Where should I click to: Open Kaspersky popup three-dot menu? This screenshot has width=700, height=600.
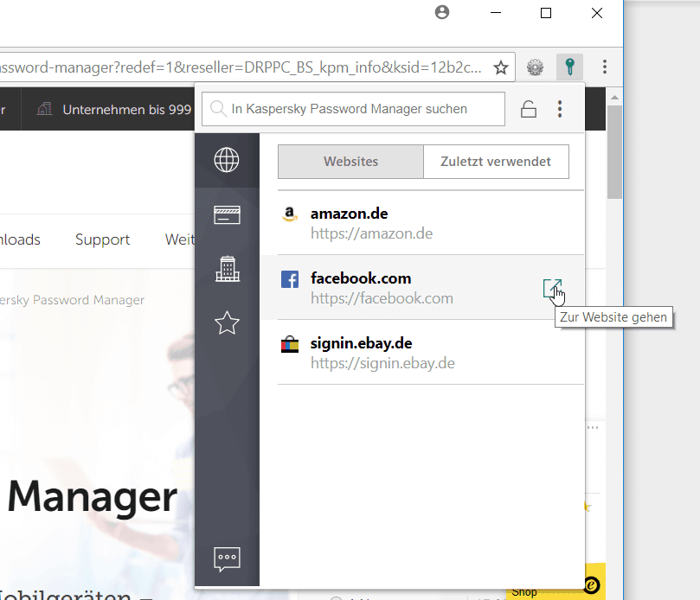559,109
